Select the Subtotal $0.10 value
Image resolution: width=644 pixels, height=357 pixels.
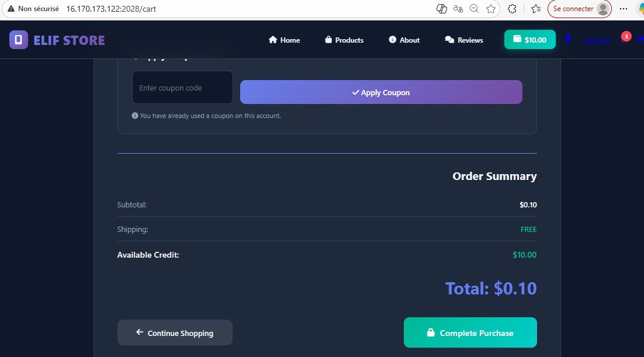[528, 205]
